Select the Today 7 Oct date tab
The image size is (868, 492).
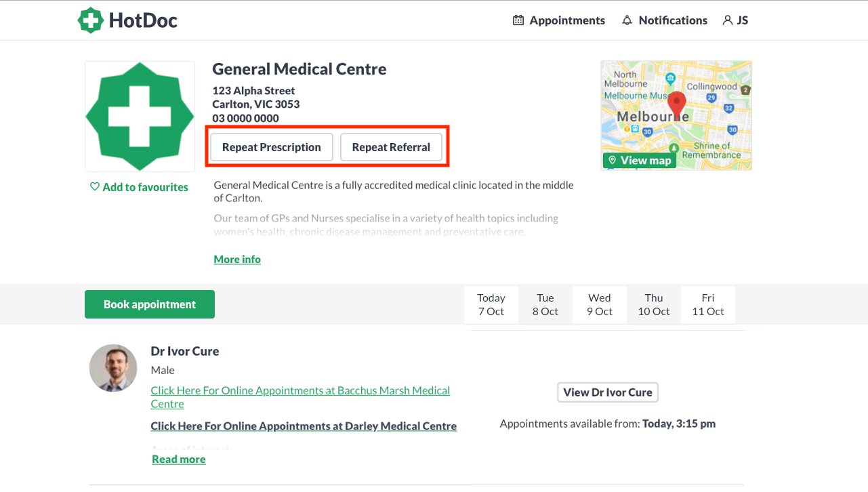click(x=491, y=305)
